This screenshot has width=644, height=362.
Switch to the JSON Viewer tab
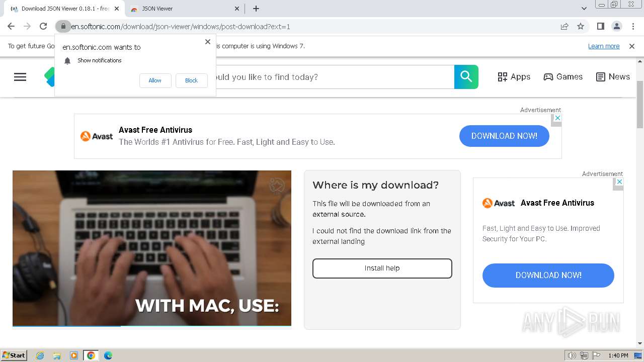click(x=185, y=9)
